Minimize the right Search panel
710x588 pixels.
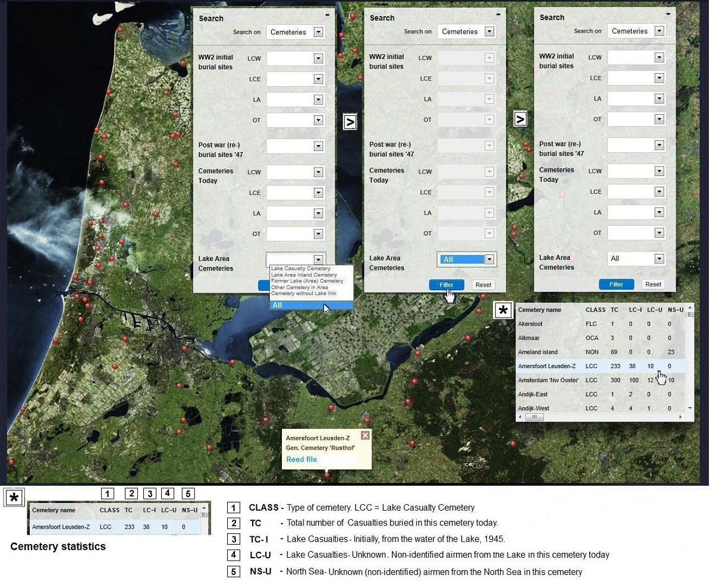tap(669, 13)
